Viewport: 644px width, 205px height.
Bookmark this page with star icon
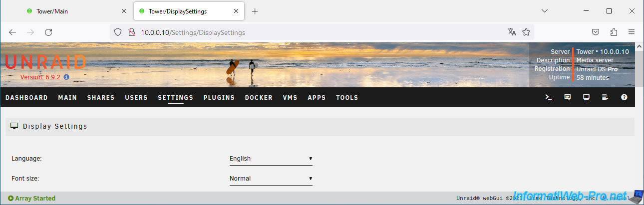pos(526,32)
